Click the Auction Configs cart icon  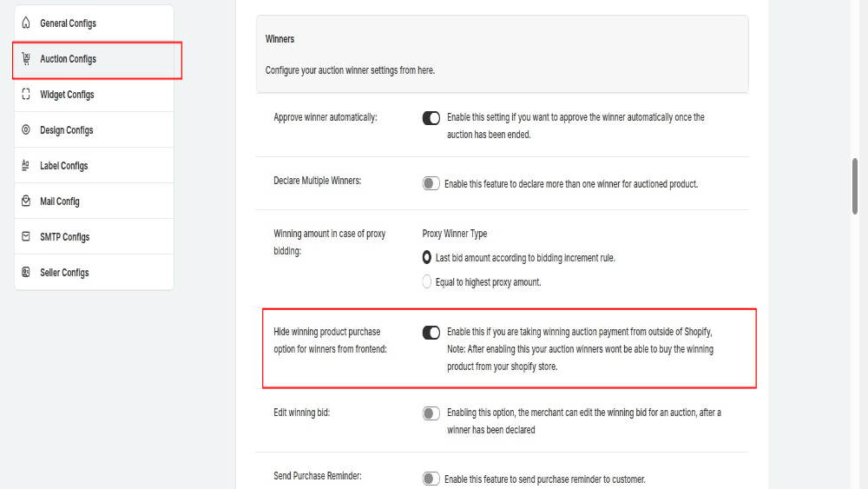(x=26, y=58)
